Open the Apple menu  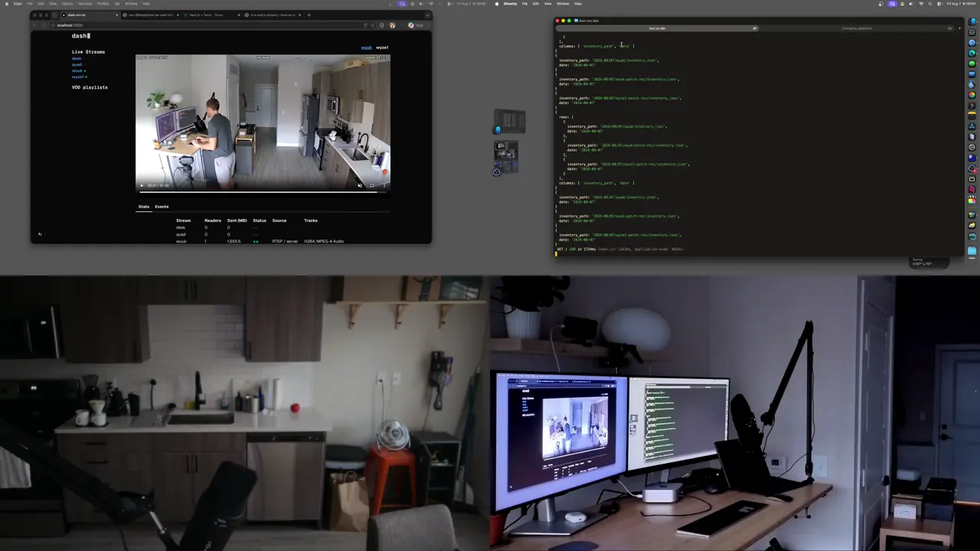coord(496,3)
